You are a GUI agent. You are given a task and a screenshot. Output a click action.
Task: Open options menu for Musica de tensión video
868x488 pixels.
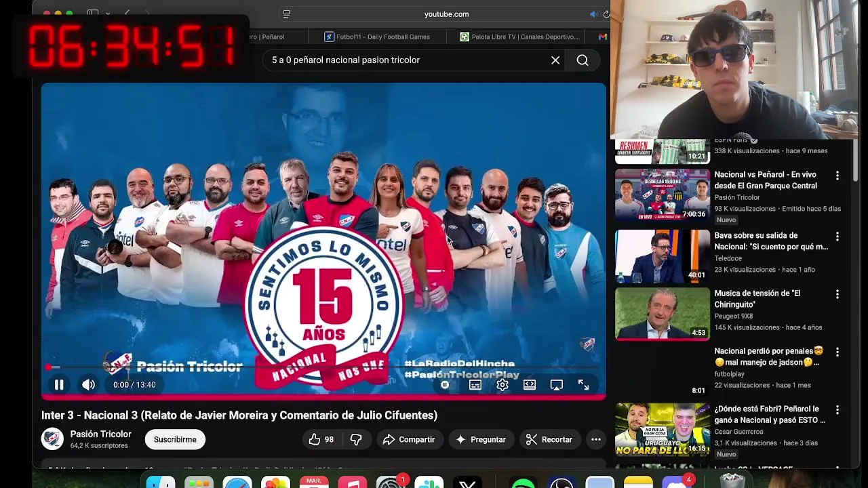[837, 294]
